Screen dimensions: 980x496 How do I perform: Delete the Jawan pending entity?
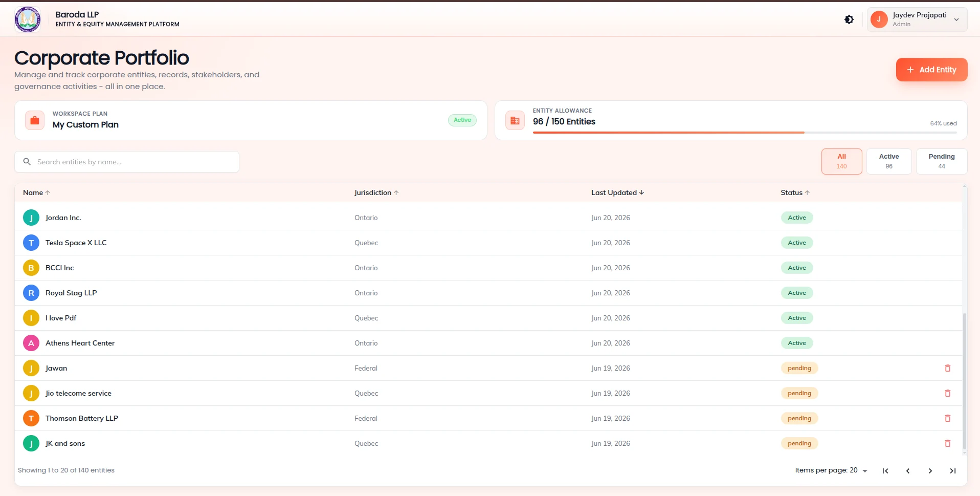tap(947, 368)
